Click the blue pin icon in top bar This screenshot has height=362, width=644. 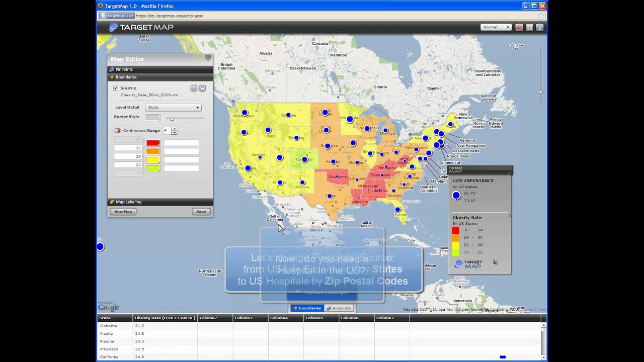[539, 27]
